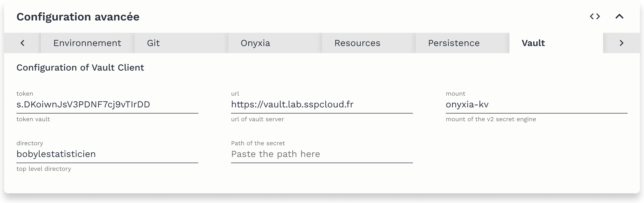
Task: Click the directory field with bobylestatisticien
Action: (107, 154)
